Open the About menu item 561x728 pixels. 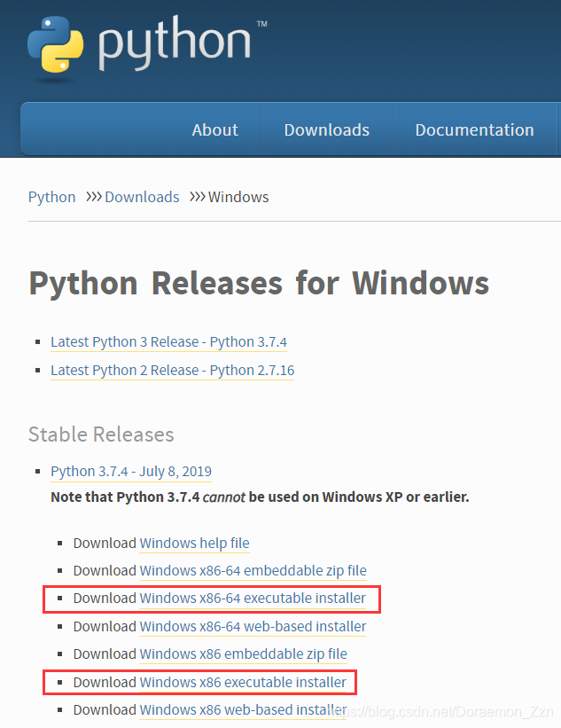(214, 130)
